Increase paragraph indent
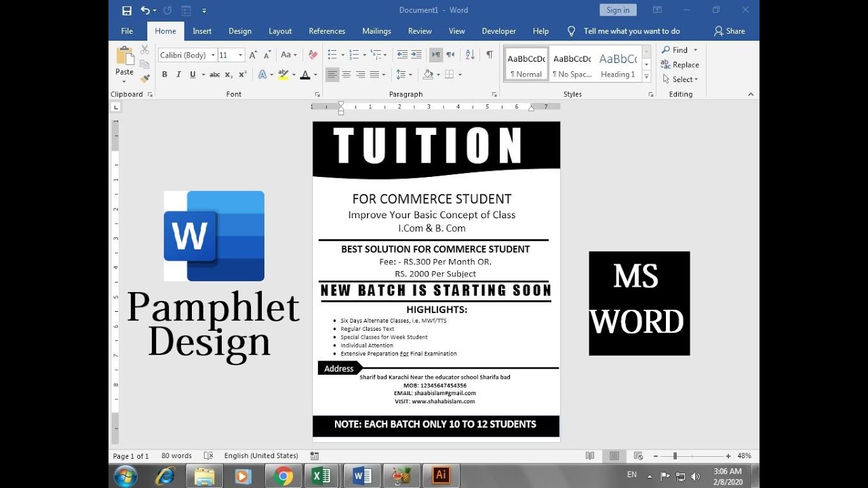The width and height of the screenshot is (868, 488). click(416, 55)
